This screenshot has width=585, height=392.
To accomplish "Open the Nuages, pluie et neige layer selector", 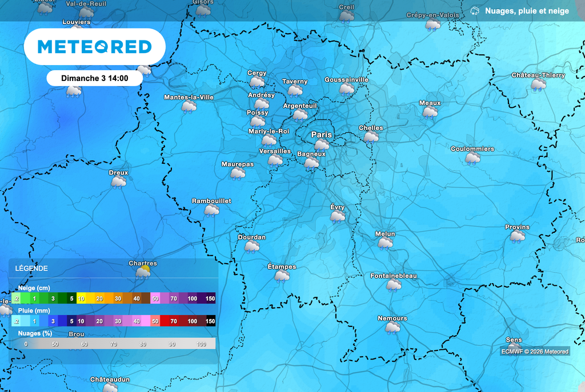I will pyautogui.click(x=526, y=10).
